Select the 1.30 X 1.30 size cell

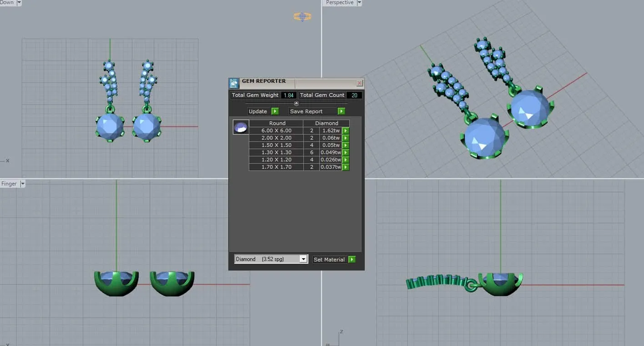(x=276, y=152)
